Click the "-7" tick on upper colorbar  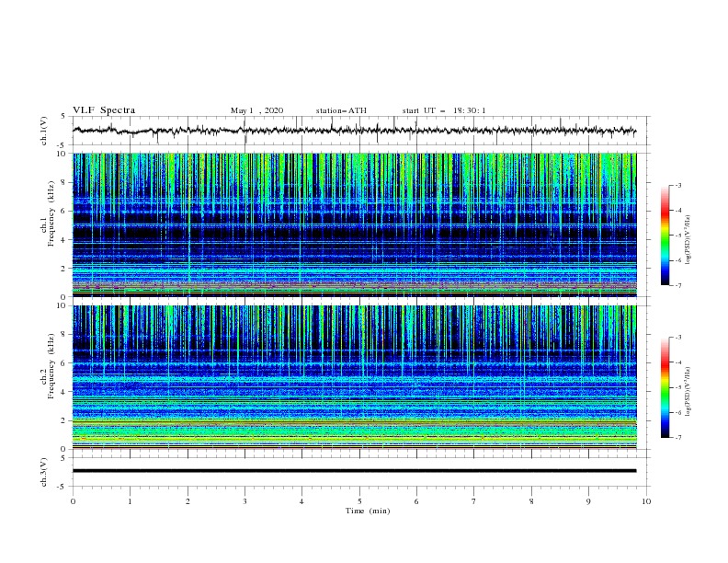678,285
